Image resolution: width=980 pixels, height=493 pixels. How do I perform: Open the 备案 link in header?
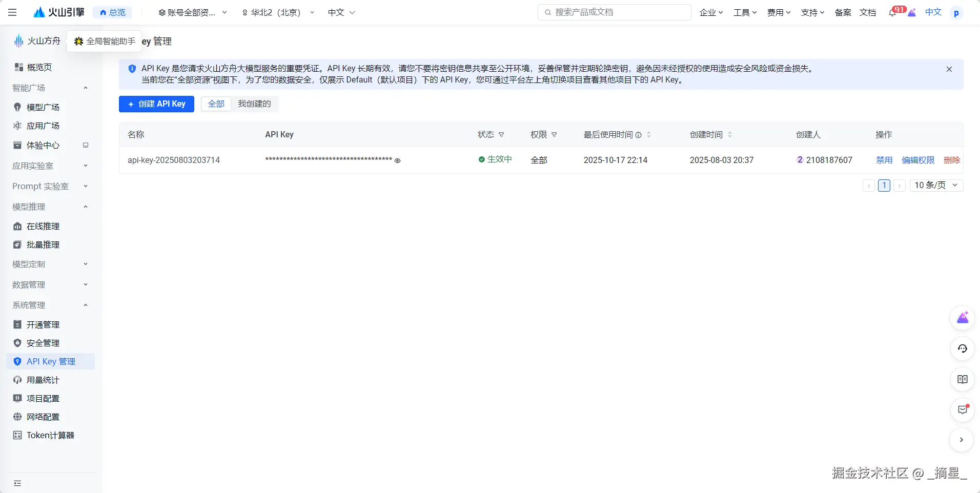coord(843,12)
